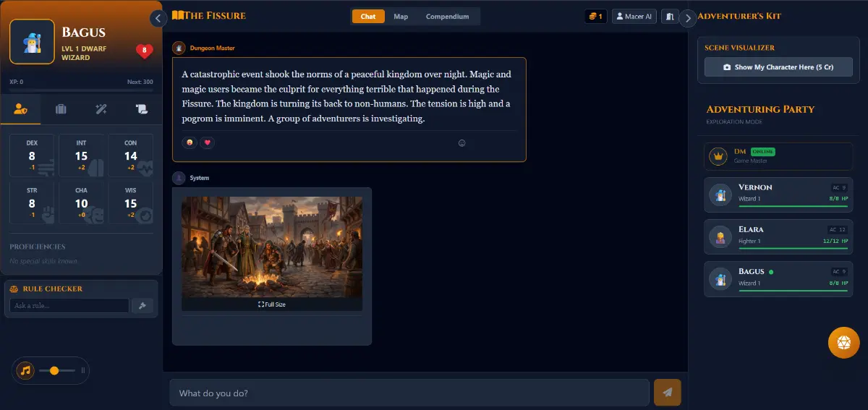This screenshot has width=868, height=410.
Task: Select the INT ability score box
Action: [x=81, y=155]
